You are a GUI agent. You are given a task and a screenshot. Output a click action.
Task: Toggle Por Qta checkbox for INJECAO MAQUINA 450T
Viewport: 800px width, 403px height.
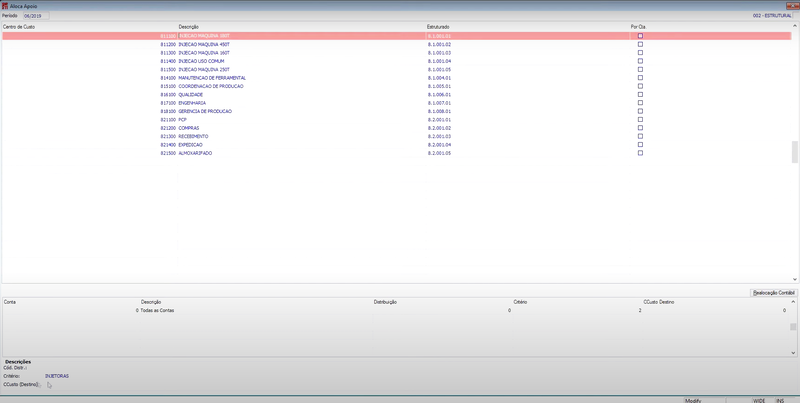(640, 44)
